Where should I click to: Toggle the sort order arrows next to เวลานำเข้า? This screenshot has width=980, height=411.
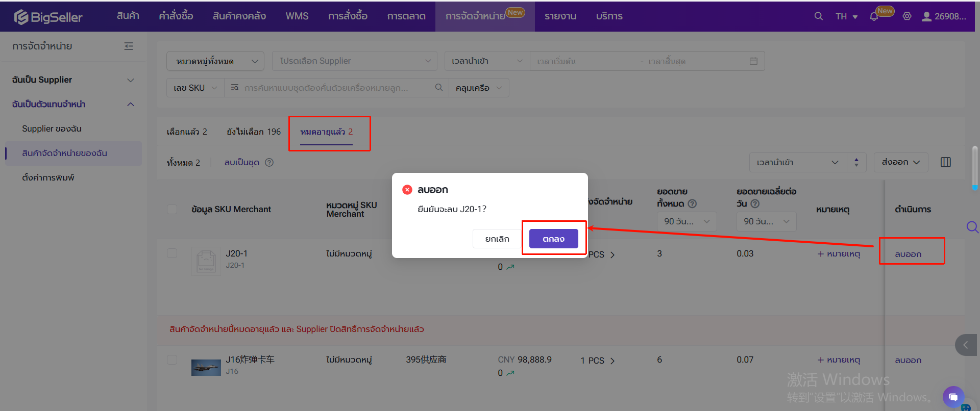pyautogui.click(x=856, y=162)
